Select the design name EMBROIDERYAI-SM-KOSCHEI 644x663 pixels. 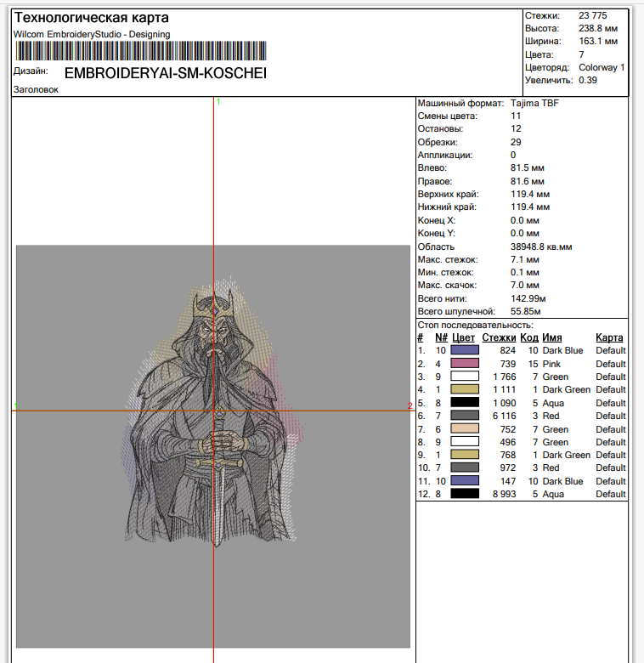[166, 73]
